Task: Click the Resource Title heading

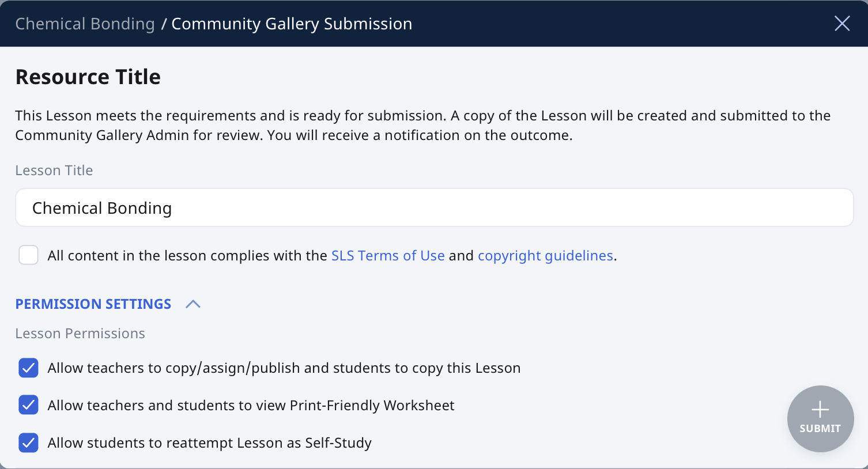Action: pos(88,77)
